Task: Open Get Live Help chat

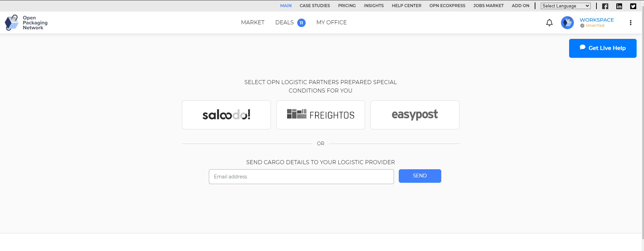Action: 603,48
